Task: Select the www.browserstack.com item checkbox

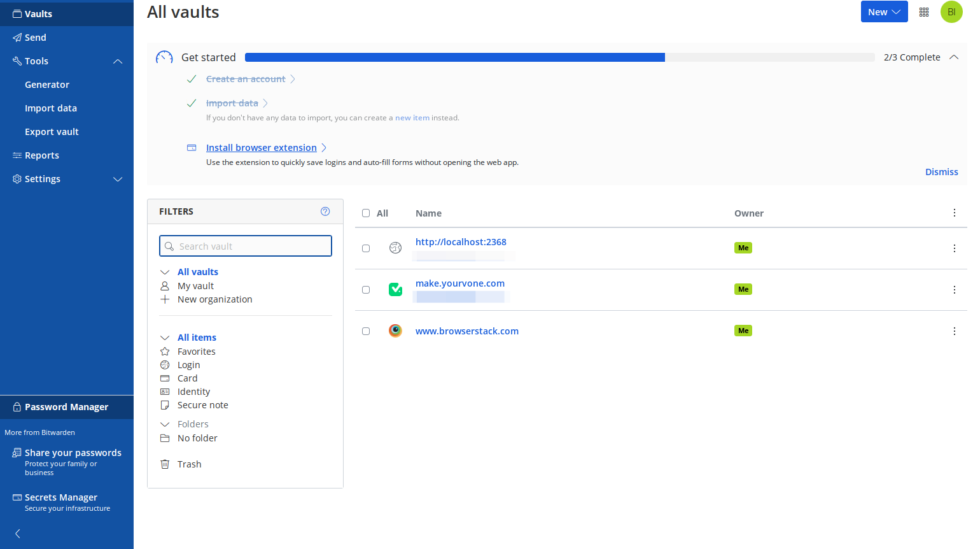Action: 366,331
